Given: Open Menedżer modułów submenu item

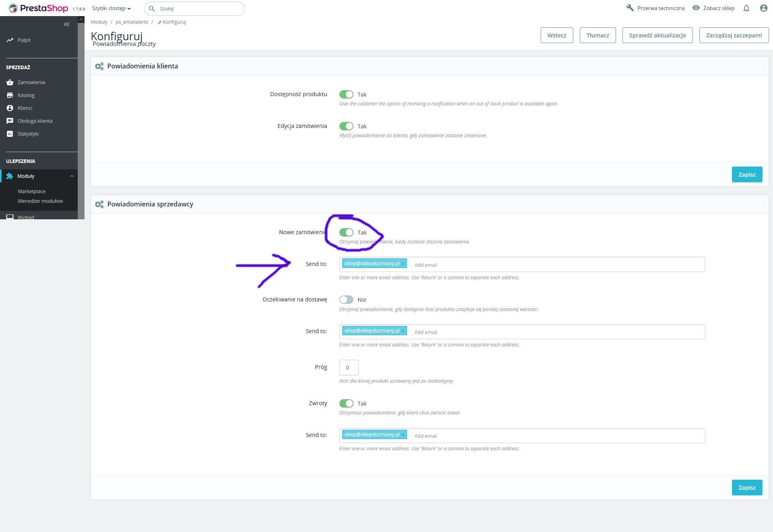Looking at the screenshot, I should point(40,201).
